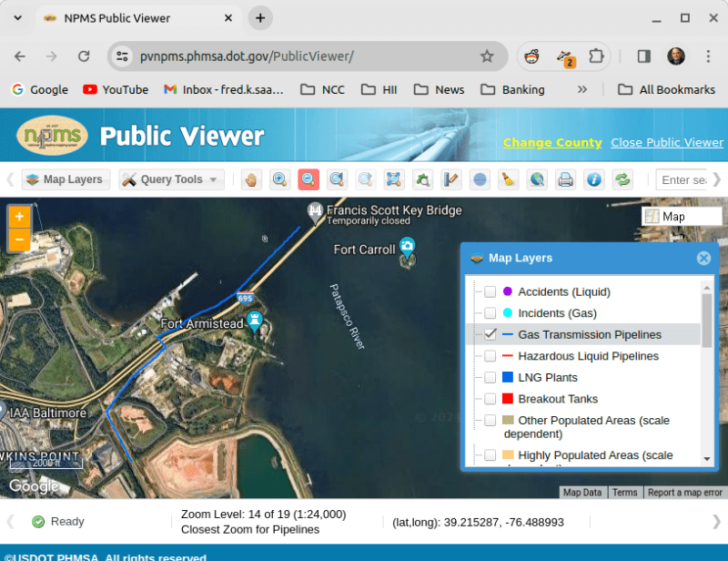
Task: Enable Breakout Tanks layer checkbox
Action: [x=490, y=399]
